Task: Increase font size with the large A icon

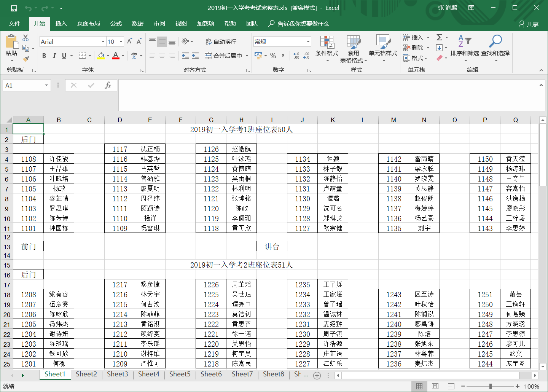Action: click(129, 41)
